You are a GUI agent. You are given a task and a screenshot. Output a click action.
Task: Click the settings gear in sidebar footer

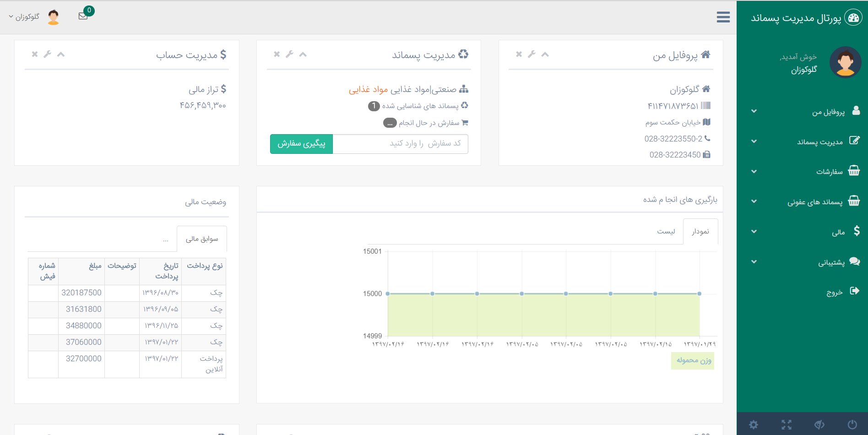(x=754, y=424)
